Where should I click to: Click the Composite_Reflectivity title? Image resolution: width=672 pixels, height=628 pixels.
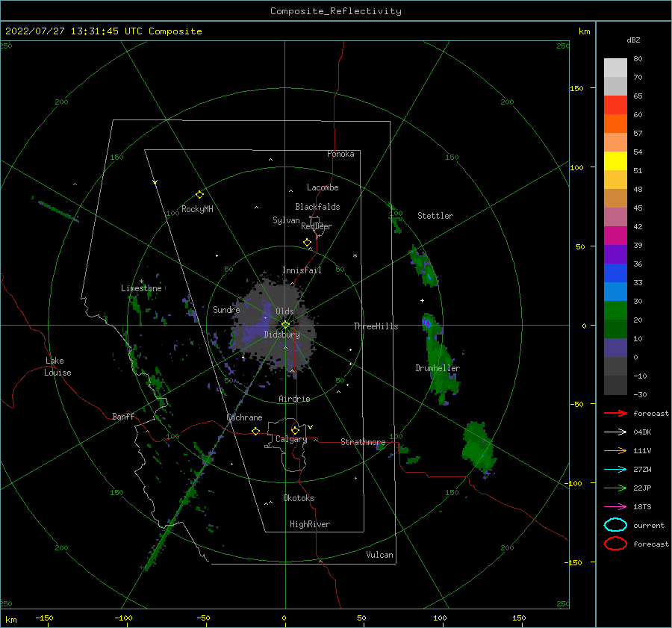click(336, 11)
